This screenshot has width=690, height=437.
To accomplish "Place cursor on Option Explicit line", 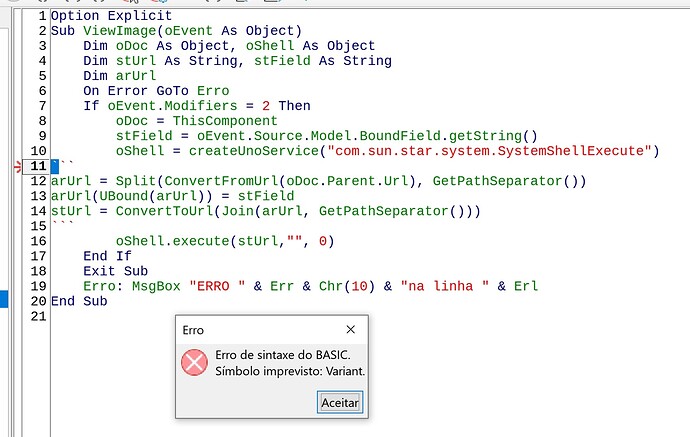I will pyautogui.click(x=111, y=16).
